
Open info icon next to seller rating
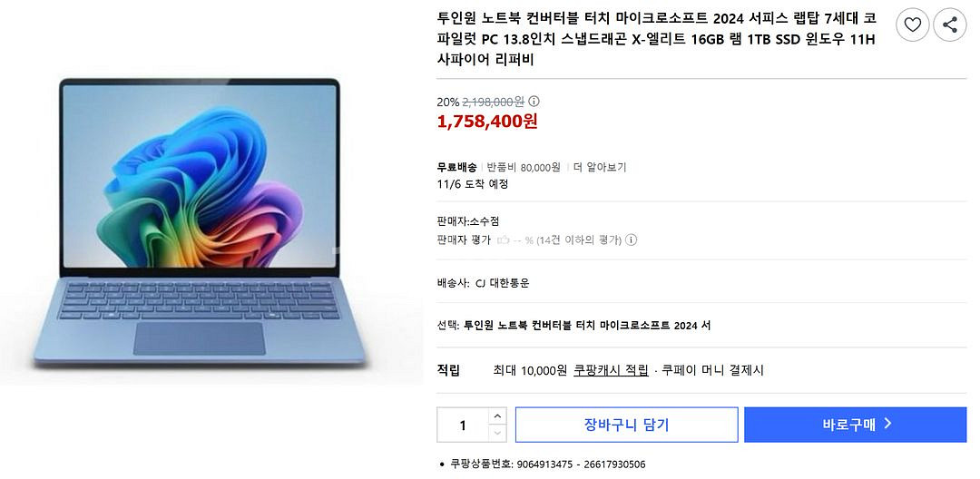632,239
